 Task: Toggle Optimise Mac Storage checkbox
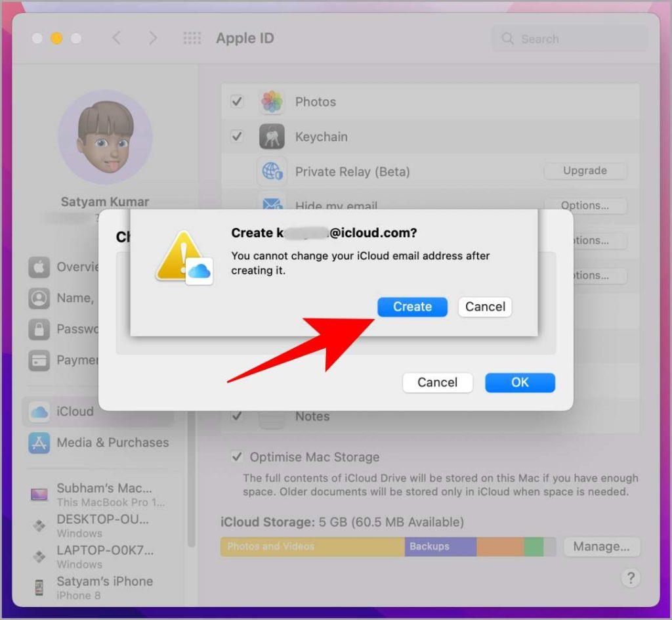pyautogui.click(x=237, y=456)
